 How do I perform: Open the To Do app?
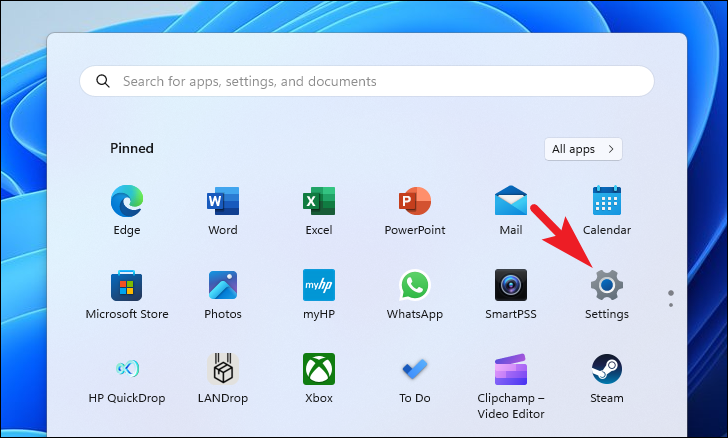[415, 369]
